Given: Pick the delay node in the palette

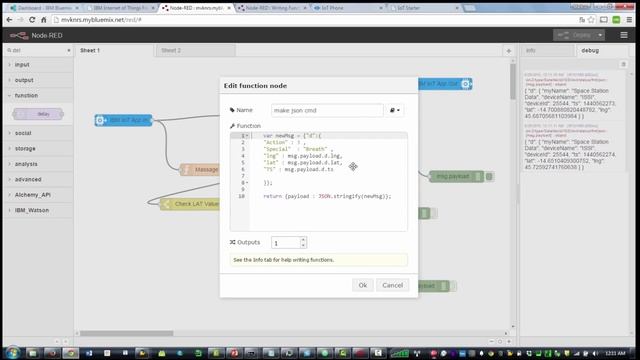Looking at the screenshot, I should tap(38, 114).
